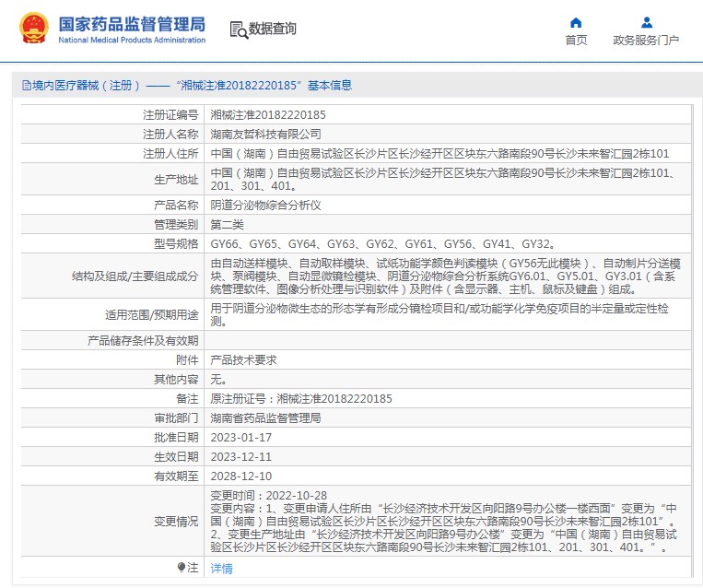
Task: Click 产品储存条件及有效期 row label
Action: pos(143,340)
